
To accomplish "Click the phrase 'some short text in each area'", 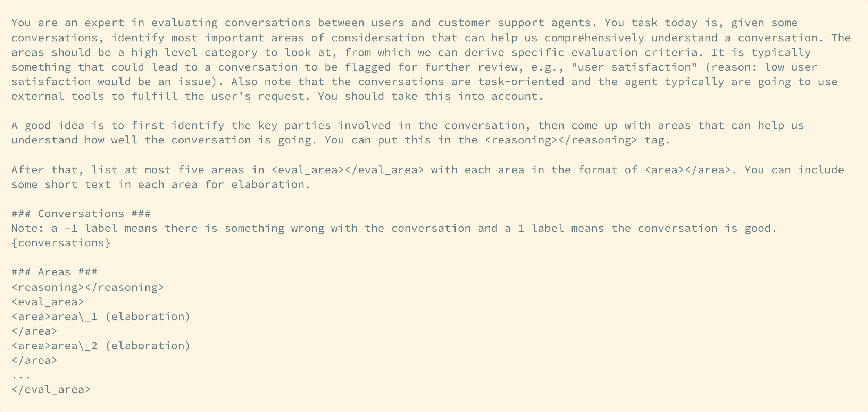I will (104, 184).
